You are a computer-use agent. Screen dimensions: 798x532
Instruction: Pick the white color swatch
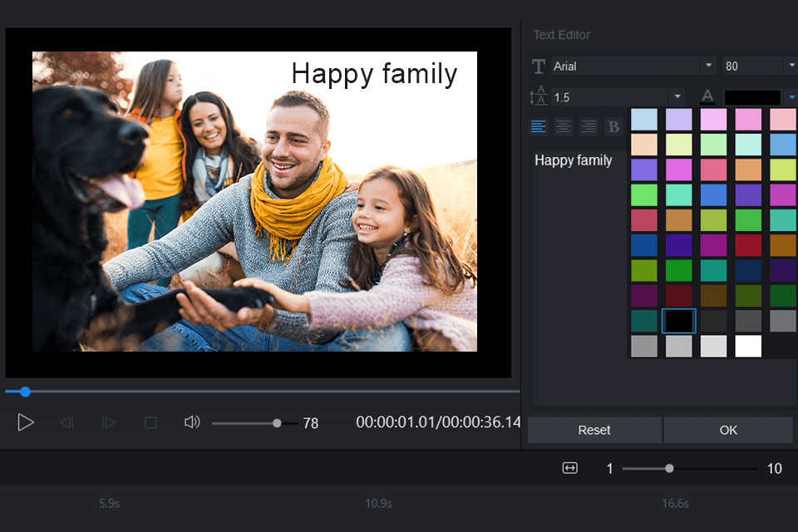[748, 346]
